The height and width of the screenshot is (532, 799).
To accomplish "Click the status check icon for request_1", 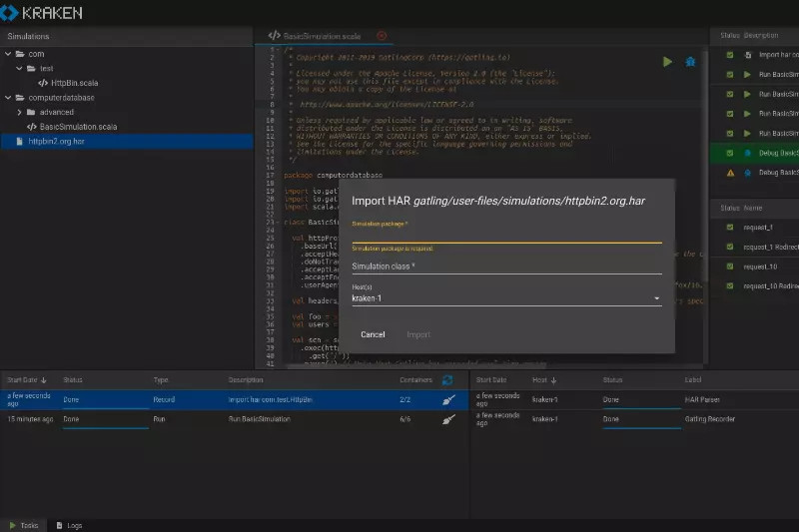I will [x=730, y=227].
